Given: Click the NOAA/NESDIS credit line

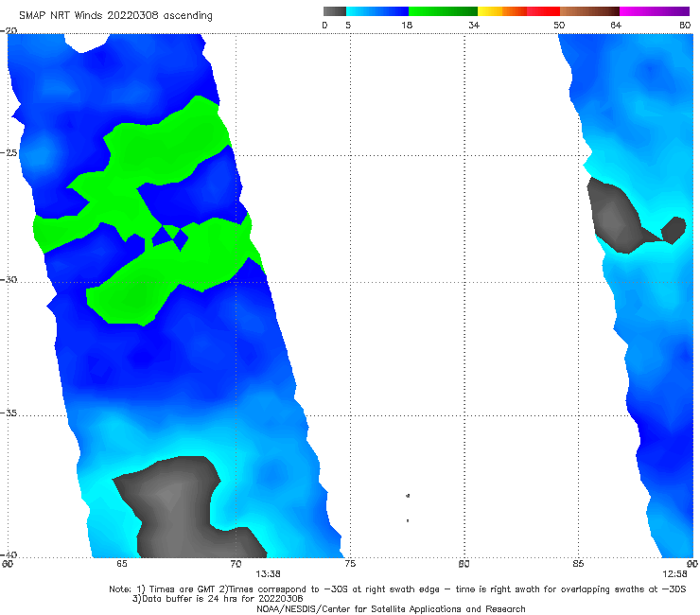Looking at the screenshot, I should point(391,608).
